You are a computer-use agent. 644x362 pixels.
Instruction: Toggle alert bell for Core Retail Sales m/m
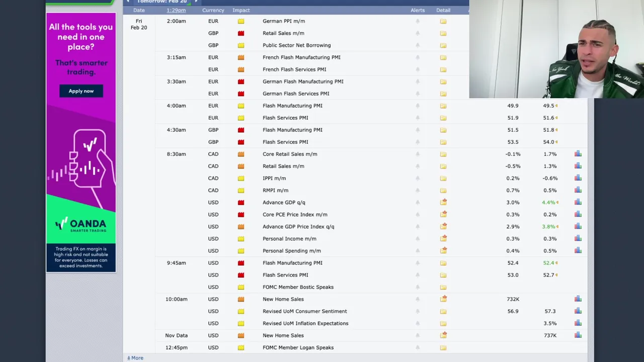coord(417,154)
